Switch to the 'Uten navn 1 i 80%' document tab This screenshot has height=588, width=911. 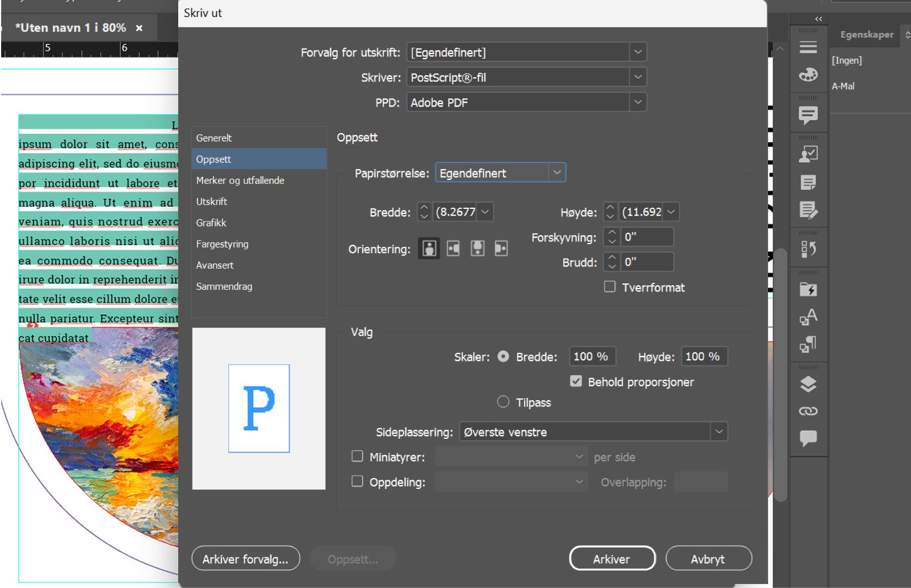pyautogui.click(x=71, y=28)
